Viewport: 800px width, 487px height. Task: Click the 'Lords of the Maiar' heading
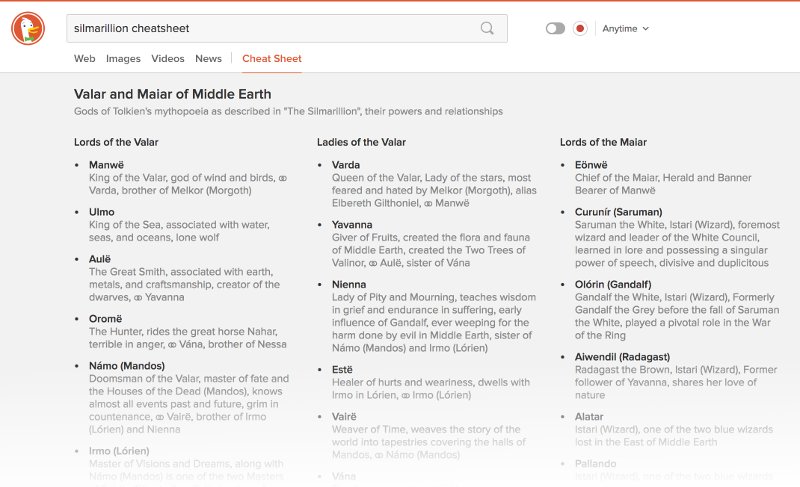coord(603,142)
